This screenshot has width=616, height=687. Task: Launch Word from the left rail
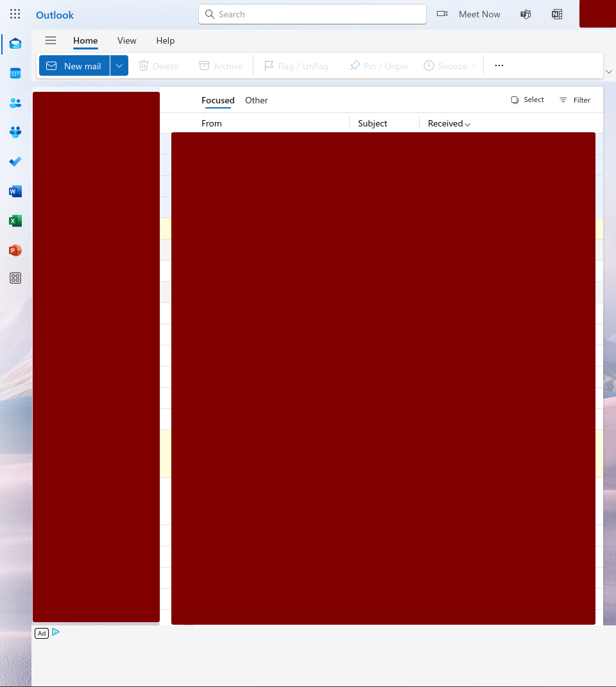coord(15,191)
